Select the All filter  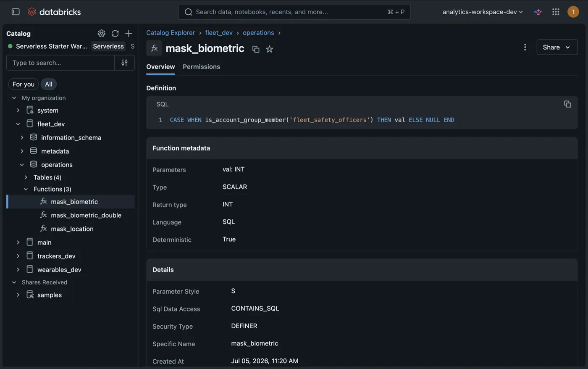(49, 84)
